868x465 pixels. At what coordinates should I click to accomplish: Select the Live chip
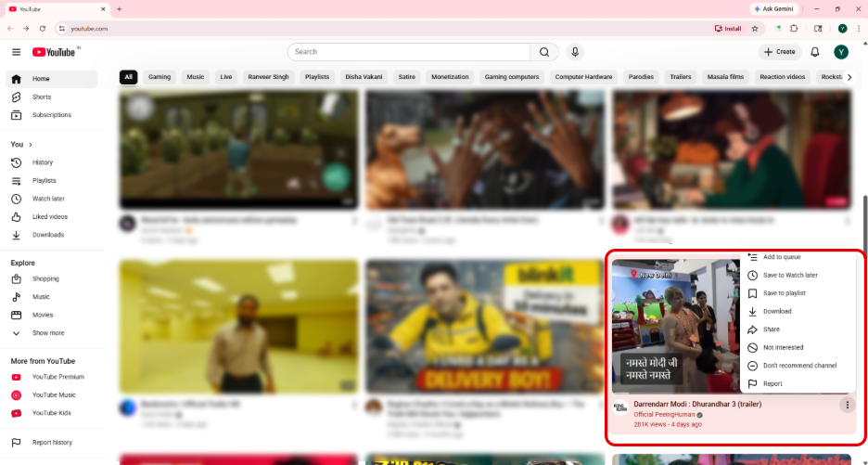click(x=226, y=77)
